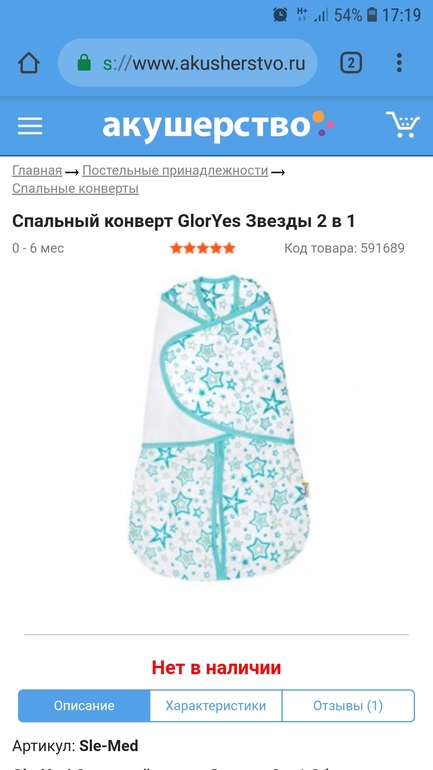Open Постельные принадлежности breadcrumb link

[175, 171]
